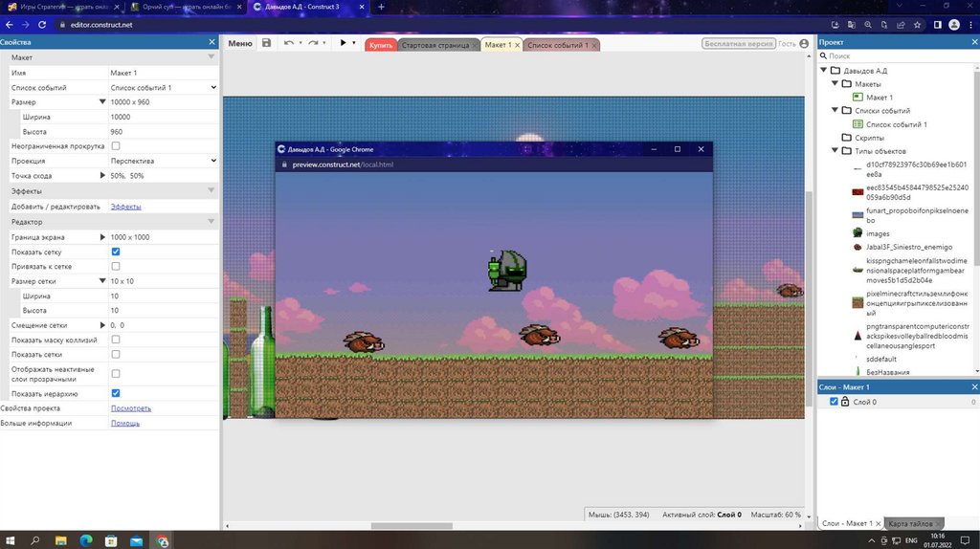Select the Jabal3F_Siniestro_enemigo object icon
Screen dimensions: 980x549
coord(858,247)
